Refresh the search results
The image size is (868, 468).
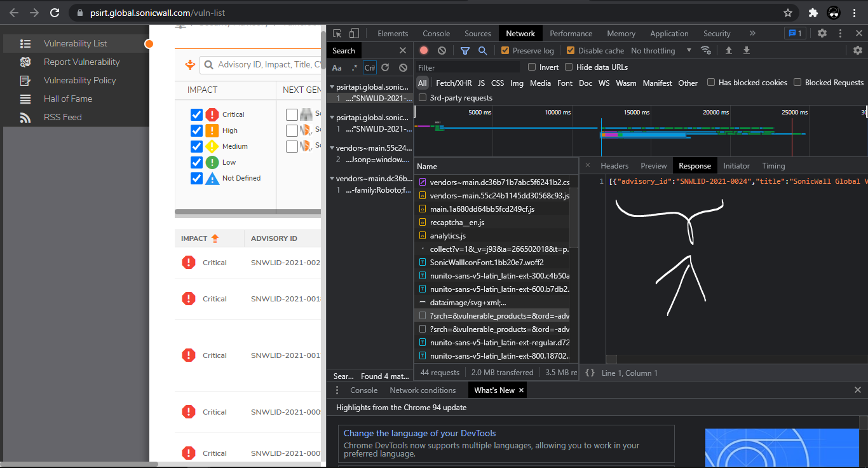[385, 67]
